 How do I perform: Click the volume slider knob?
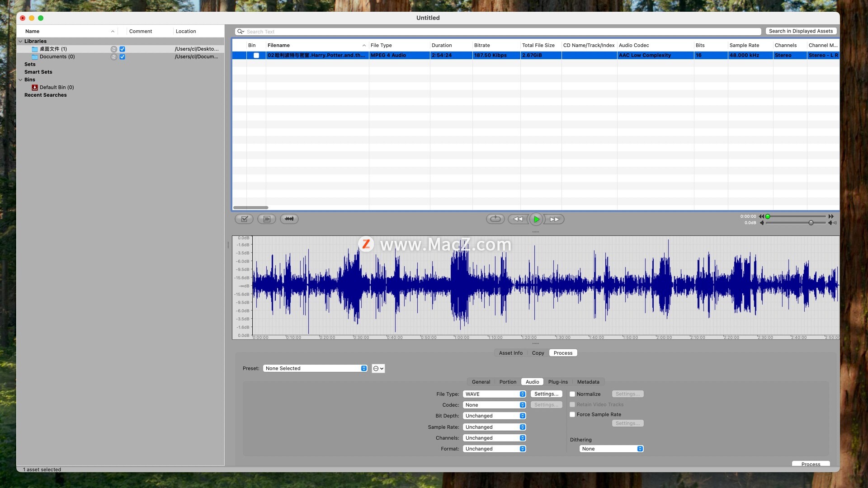coord(811,223)
